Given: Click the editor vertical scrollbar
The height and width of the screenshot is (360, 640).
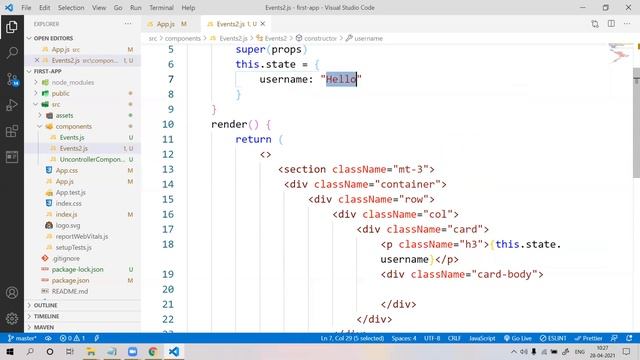Looking at the screenshot, I should [x=636, y=122].
